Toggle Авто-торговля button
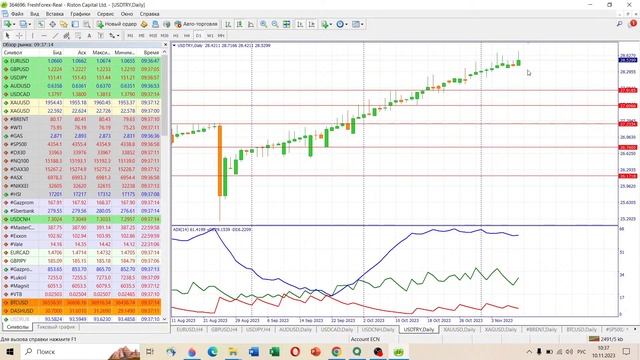Screen dimensions: 640x360 (x=196, y=24)
